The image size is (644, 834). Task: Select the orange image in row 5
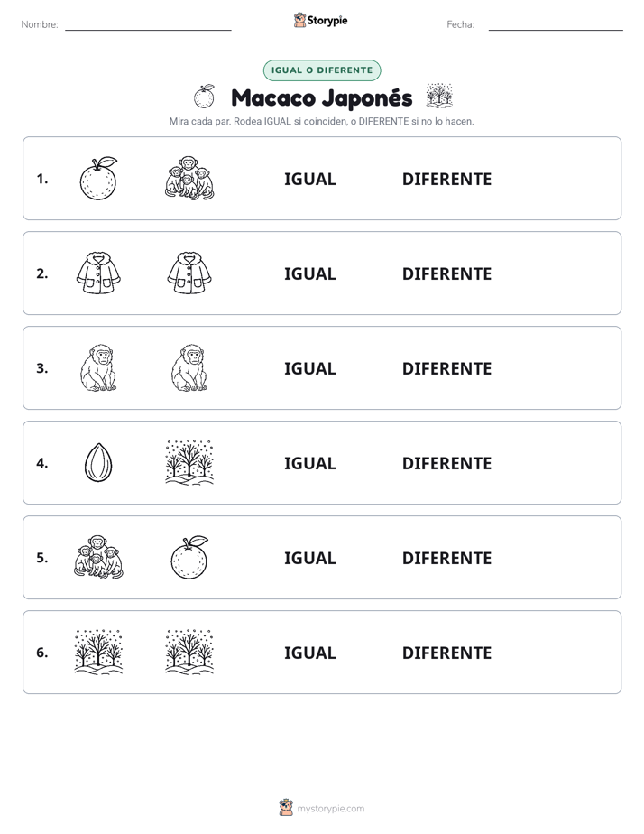(189, 558)
